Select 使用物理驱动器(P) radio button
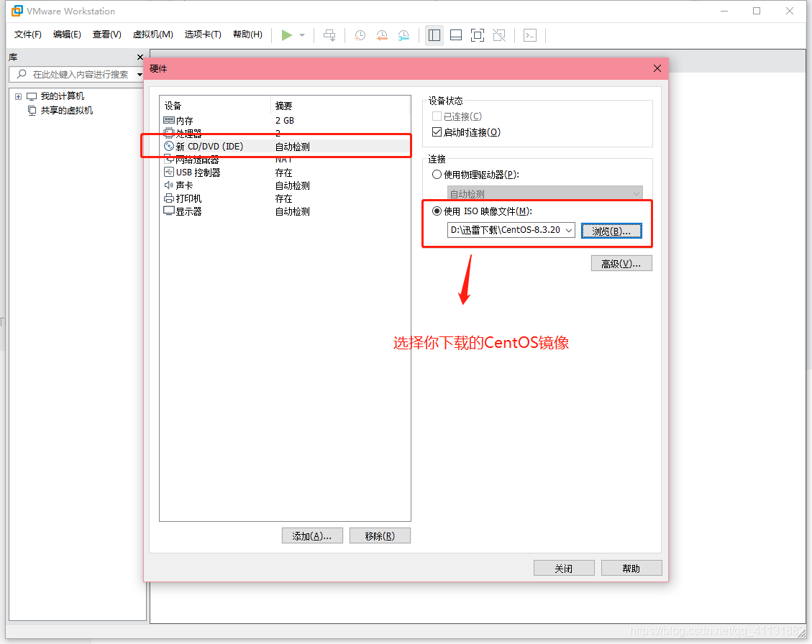 (437, 175)
